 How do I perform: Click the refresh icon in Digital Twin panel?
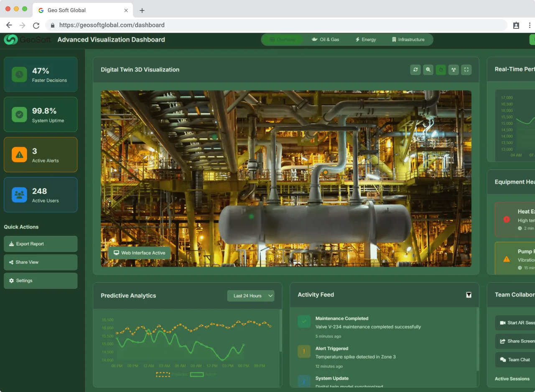point(415,70)
